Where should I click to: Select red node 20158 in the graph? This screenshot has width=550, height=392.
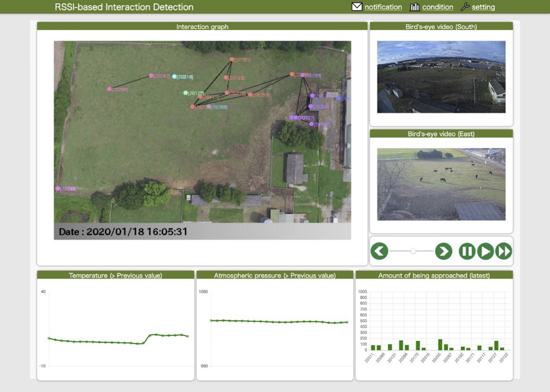point(226,77)
